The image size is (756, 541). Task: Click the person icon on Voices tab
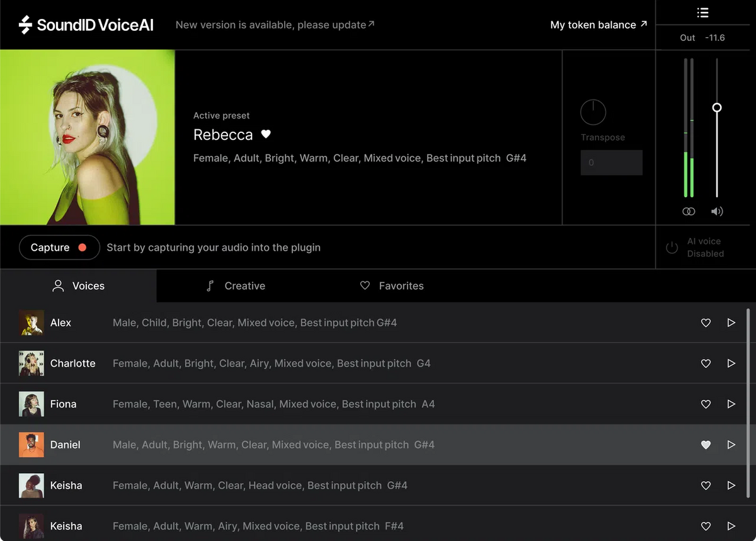pyautogui.click(x=57, y=285)
